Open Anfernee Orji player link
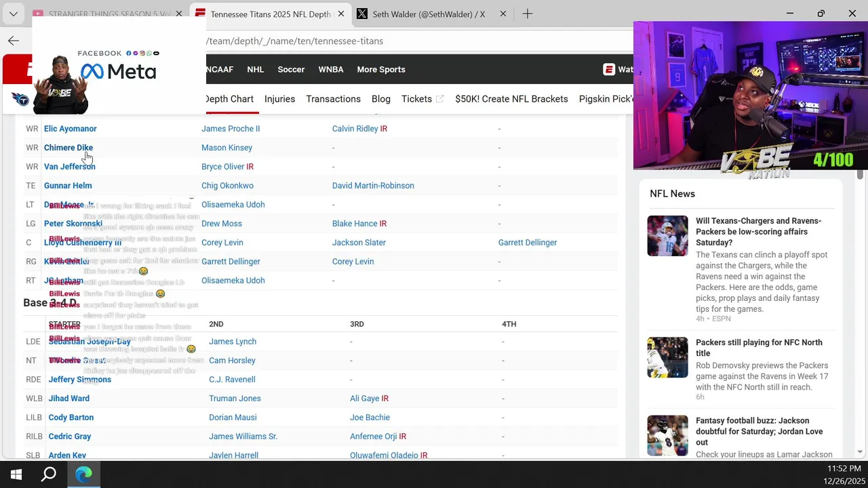The width and height of the screenshot is (868, 488). (373, 436)
